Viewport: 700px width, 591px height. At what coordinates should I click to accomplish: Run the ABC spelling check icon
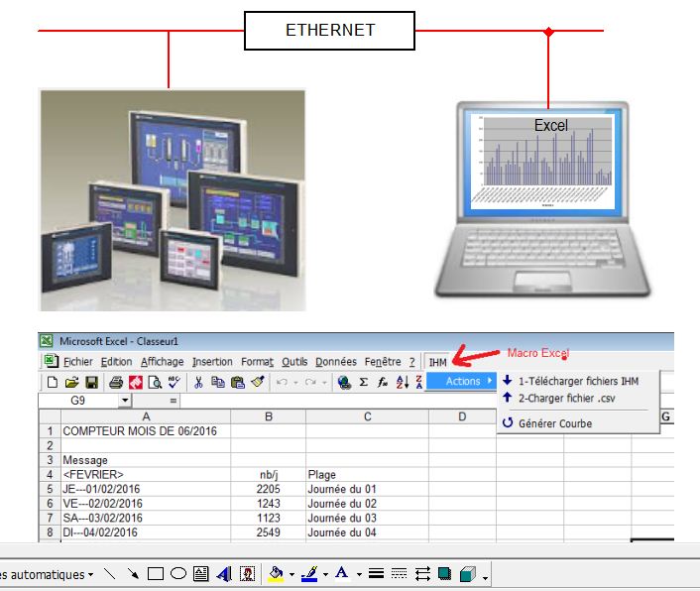[x=175, y=382]
